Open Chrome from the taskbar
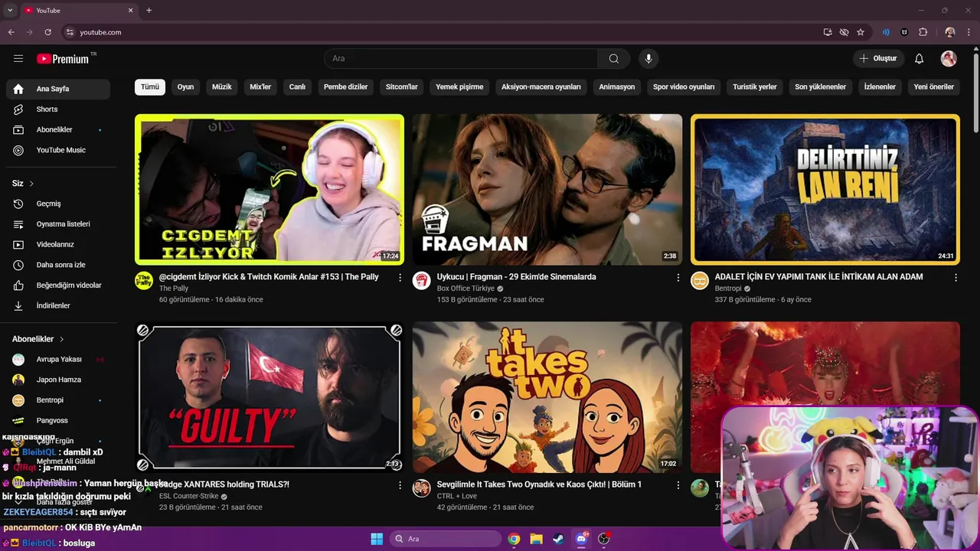The height and width of the screenshot is (551, 980). (514, 539)
